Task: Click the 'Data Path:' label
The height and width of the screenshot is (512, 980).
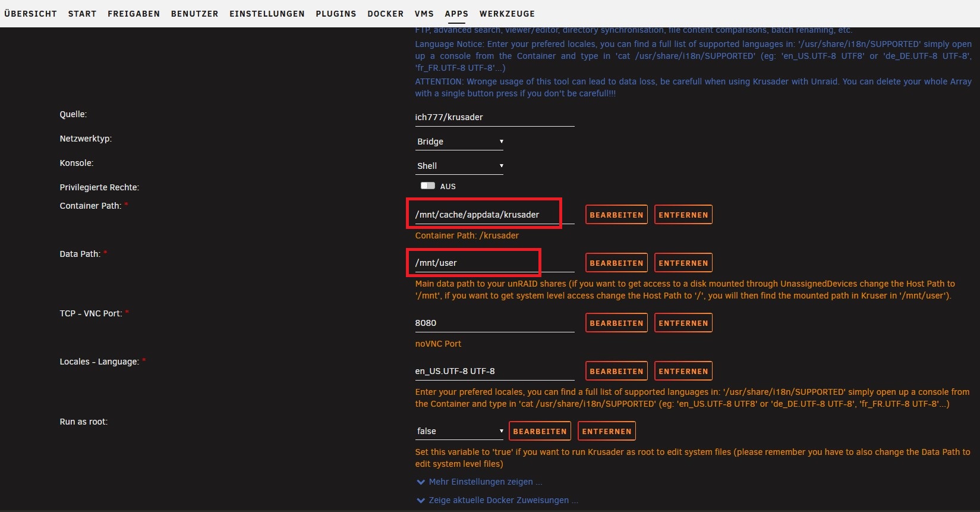Action: pyautogui.click(x=80, y=254)
